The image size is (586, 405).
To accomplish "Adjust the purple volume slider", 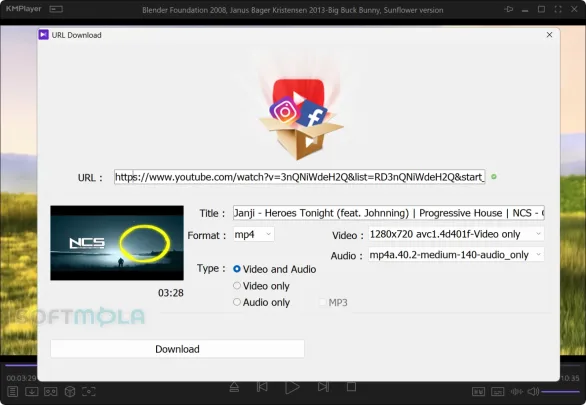I will pyautogui.click(x=560, y=392).
